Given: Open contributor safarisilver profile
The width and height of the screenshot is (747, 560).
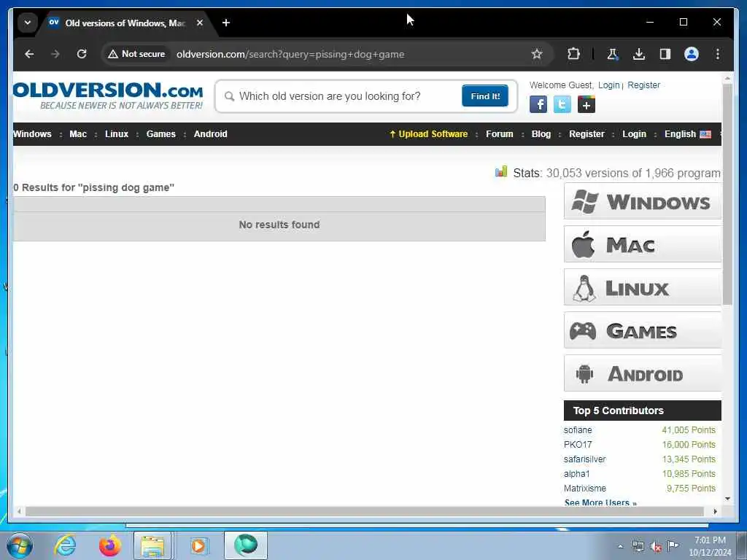Looking at the screenshot, I should [x=584, y=459].
